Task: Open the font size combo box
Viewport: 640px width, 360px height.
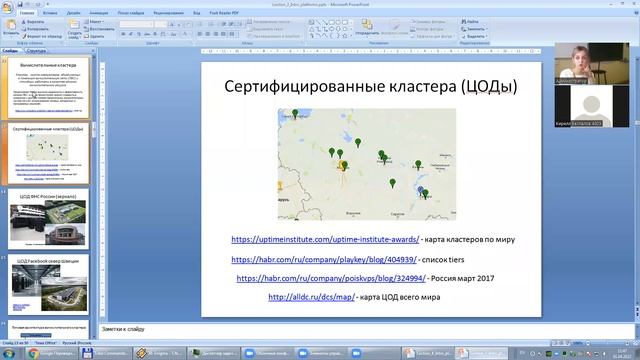Action: pyautogui.click(x=161, y=24)
